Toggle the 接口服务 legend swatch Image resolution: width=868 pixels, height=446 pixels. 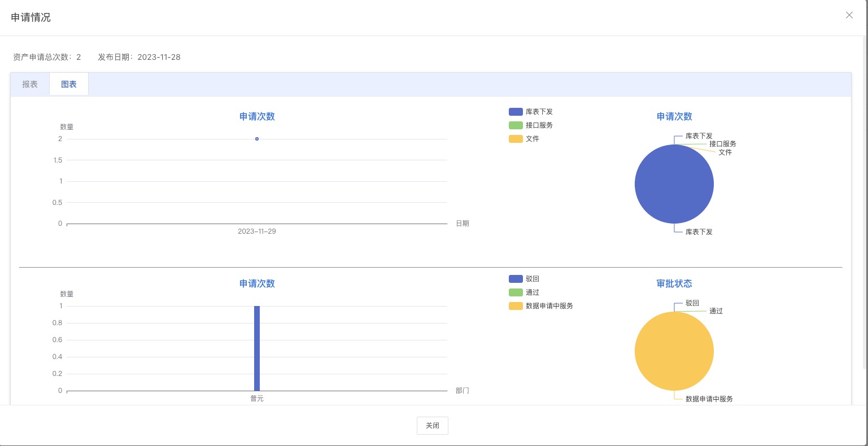click(516, 125)
